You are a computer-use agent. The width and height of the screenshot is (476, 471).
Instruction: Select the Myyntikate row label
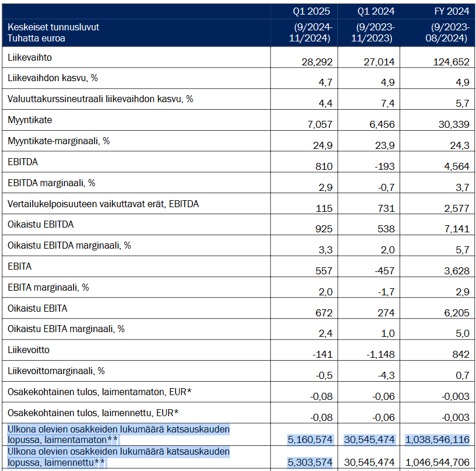[30, 120]
